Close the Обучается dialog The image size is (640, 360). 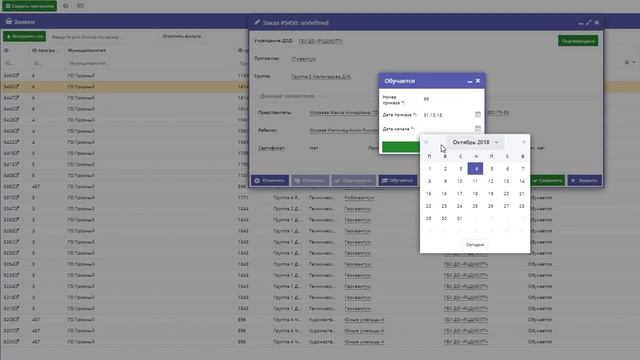pos(478,81)
